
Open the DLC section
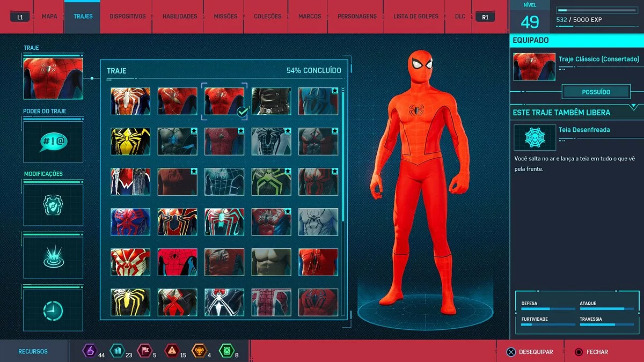459,16
